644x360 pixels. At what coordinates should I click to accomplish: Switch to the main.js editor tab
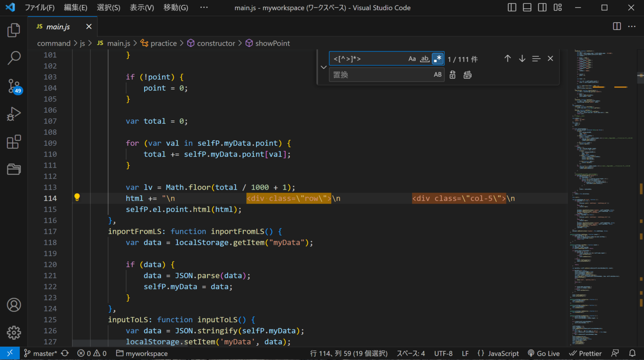58,27
